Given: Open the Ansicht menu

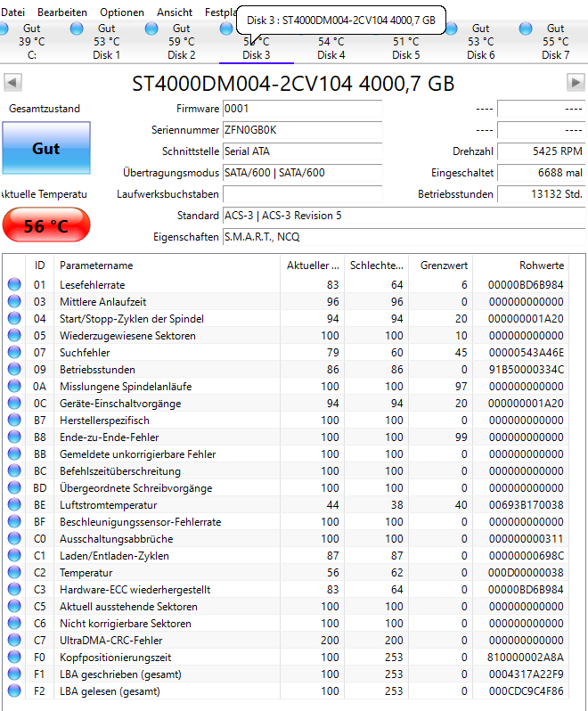Looking at the screenshot, I should (x=175, y=12).
